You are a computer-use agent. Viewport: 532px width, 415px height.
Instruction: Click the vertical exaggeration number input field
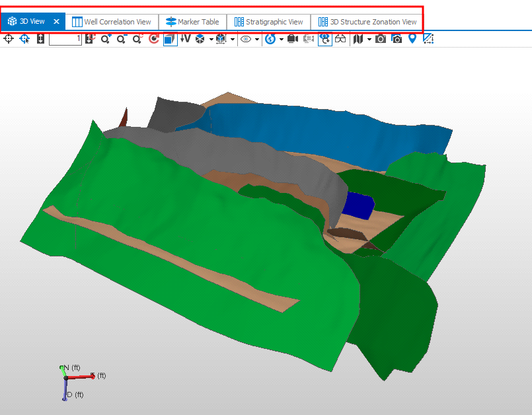(65, 39)
